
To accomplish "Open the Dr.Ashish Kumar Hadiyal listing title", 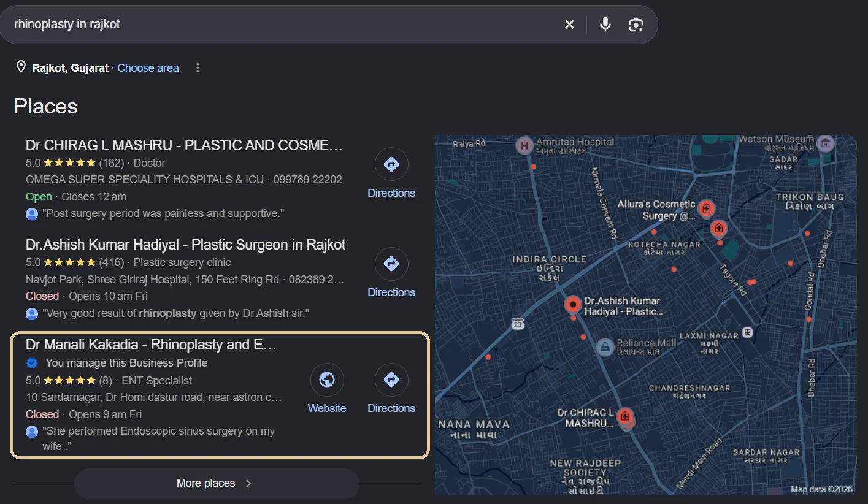I will 185,245.
